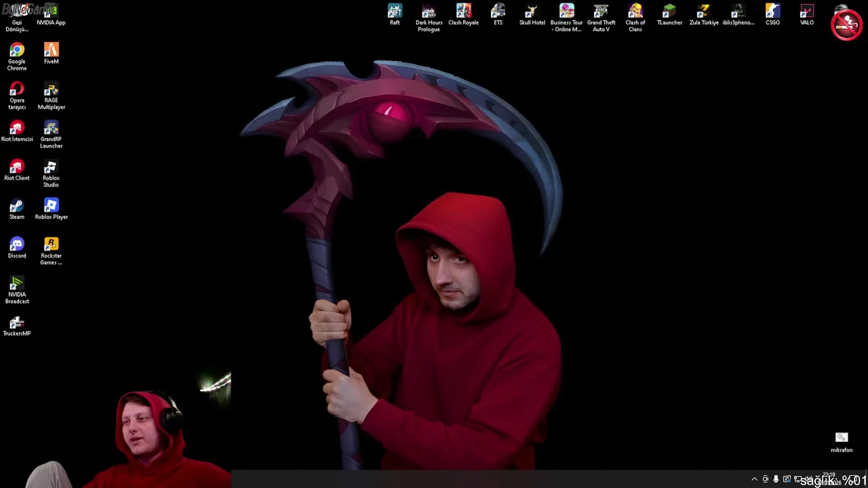Viewport: 868px width, 488px height.
Task: Select the RAGE Multiplayer shortcut
Action: tap(51, 96)
